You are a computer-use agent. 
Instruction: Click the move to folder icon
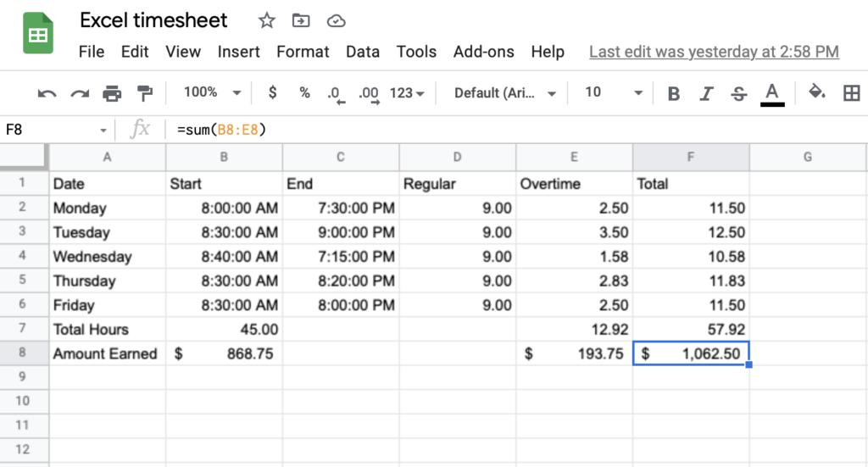tap(301, 20)
